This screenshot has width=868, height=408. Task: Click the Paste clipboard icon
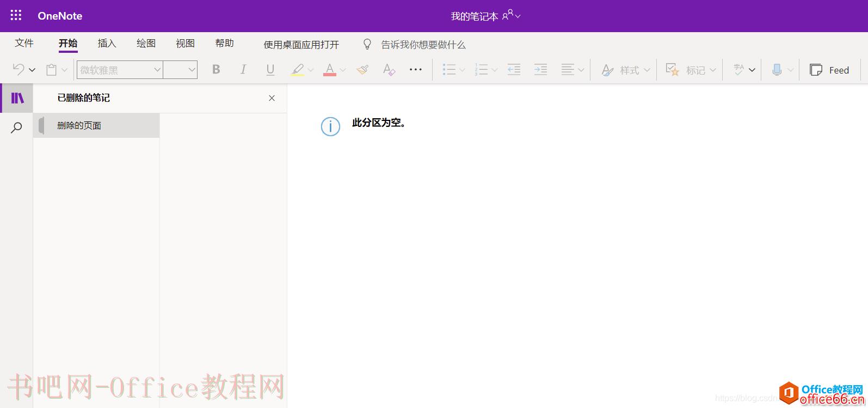pyautogui.click(x=51, y=70)
